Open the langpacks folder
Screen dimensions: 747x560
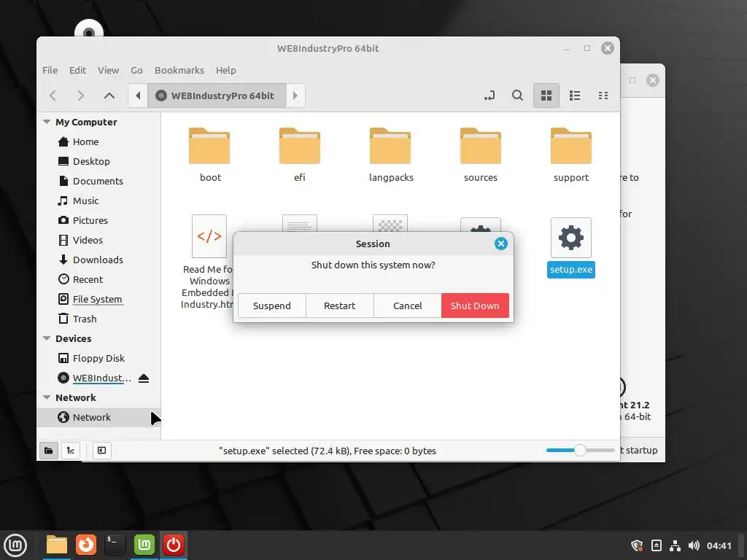click(391, 155)
